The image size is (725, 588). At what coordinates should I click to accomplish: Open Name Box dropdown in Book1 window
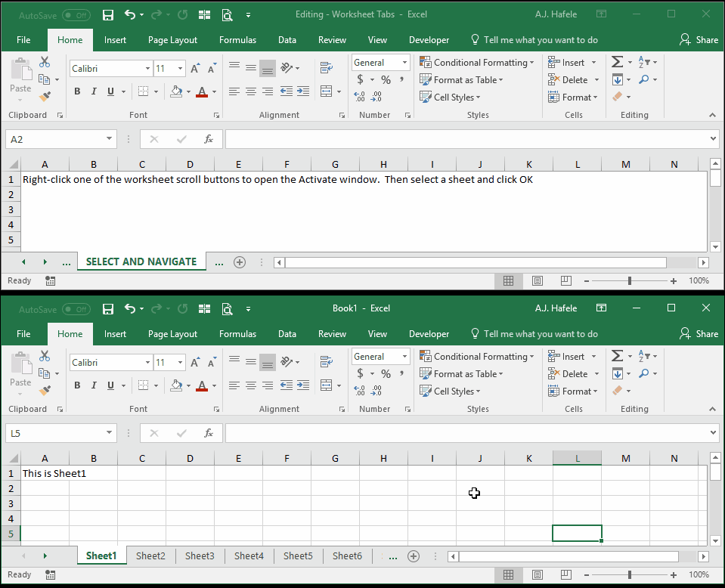(x=109, y=433)
